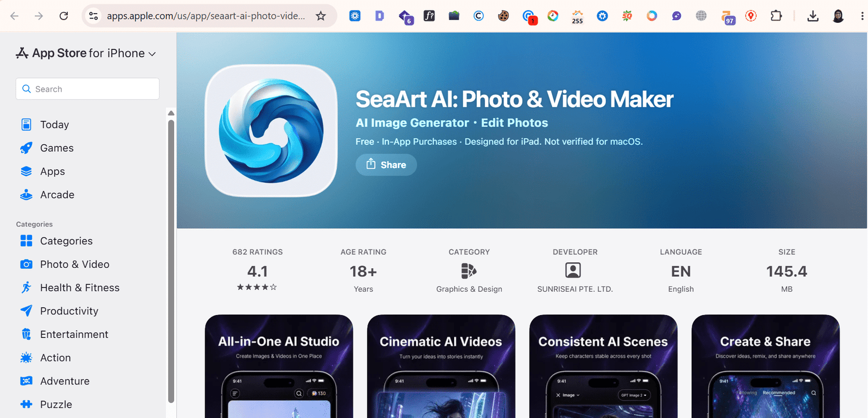Click the EN English language info
This screenshot has height=418, width=868.
pos(681,271)
